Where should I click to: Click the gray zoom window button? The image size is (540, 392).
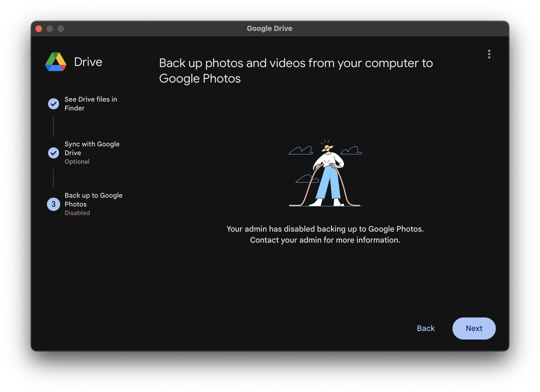click(61, 29)
